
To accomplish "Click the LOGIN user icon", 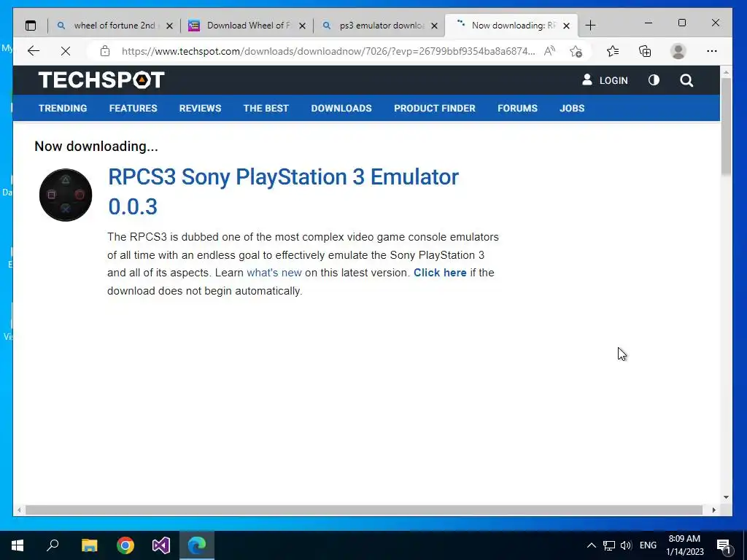I will (x=587, y=80).
